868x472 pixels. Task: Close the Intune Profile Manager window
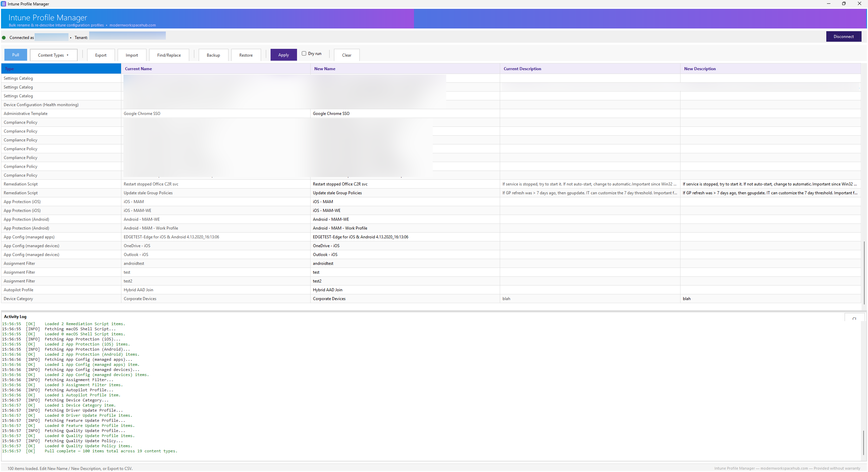[x=860, y=4]
